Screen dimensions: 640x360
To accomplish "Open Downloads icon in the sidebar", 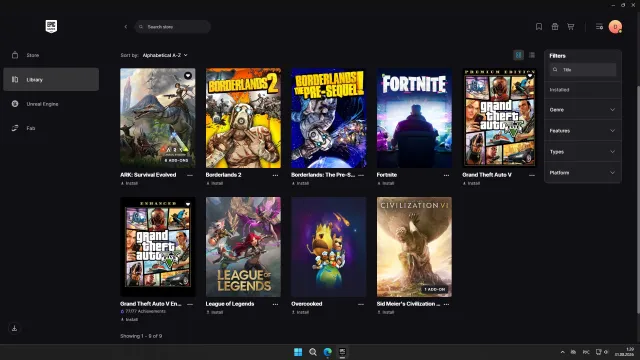I will click(x=14, y=328).
